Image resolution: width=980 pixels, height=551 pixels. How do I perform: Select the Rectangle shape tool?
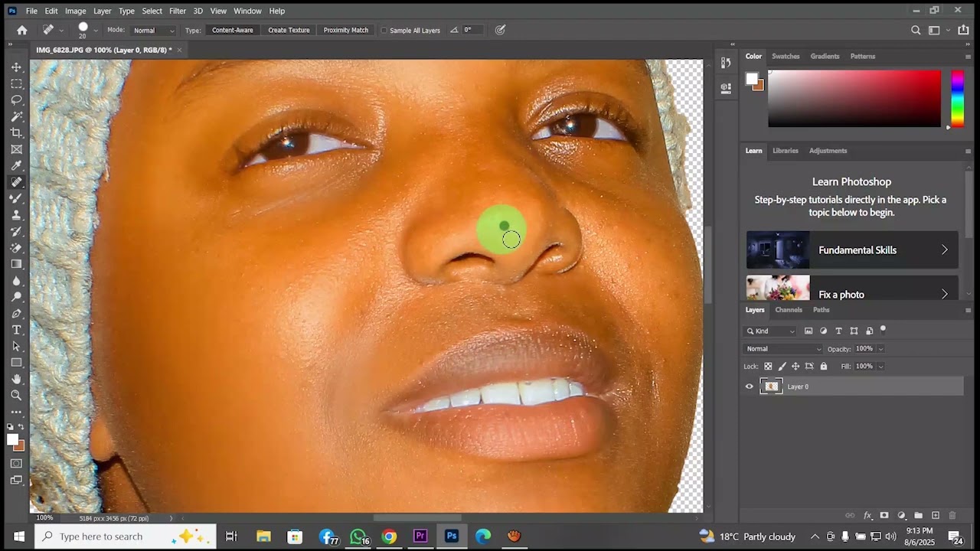click(x=16, y=363)
